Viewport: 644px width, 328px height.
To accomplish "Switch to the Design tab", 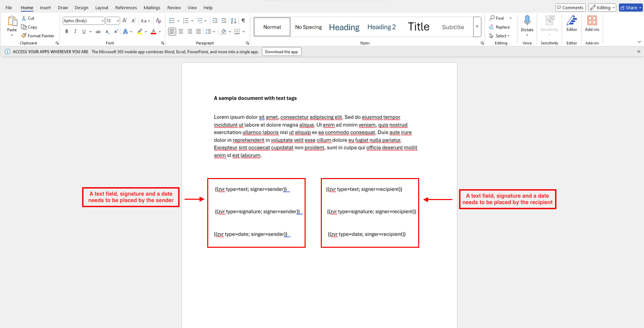I will coord(81,7).
